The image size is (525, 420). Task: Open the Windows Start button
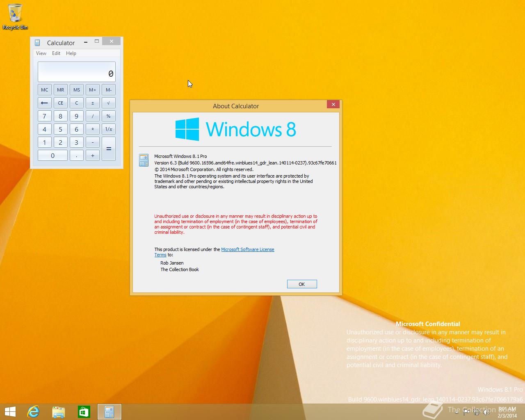10,411
